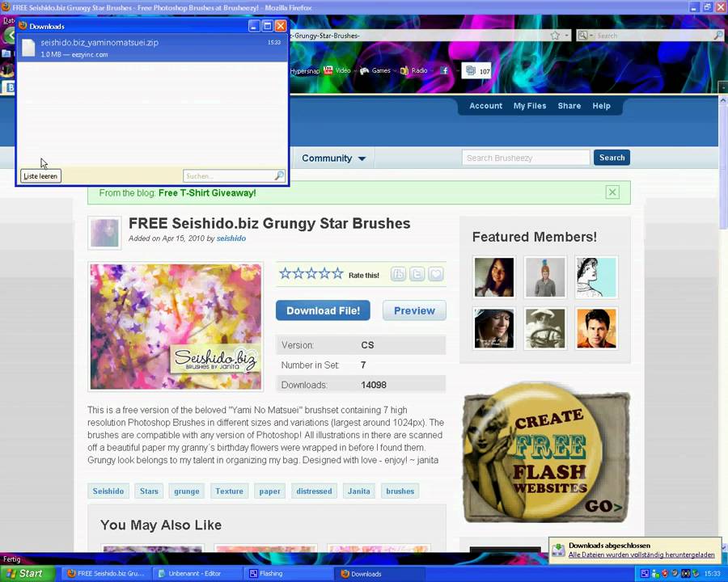Click the zip file icon in Downloads
Screen dimensions: 728x582
point(29,48)
